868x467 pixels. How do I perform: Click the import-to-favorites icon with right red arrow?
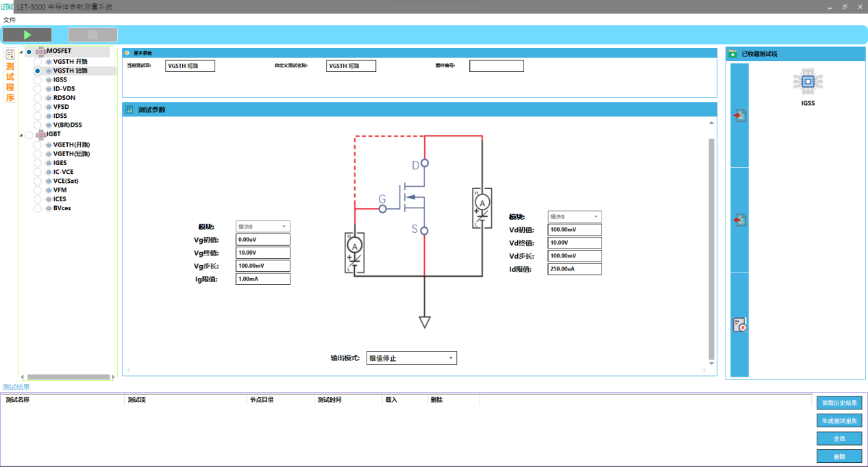[x=739, y=116]
